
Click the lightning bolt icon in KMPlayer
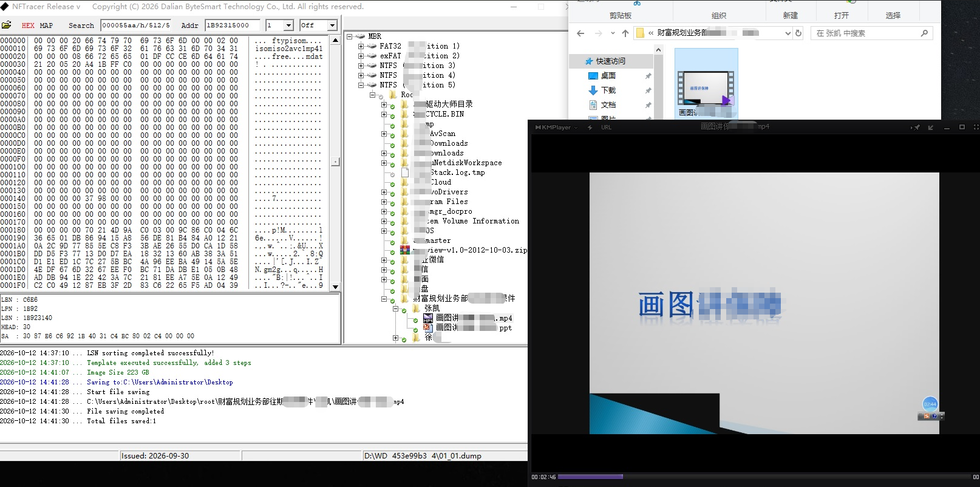coord(590,128)
